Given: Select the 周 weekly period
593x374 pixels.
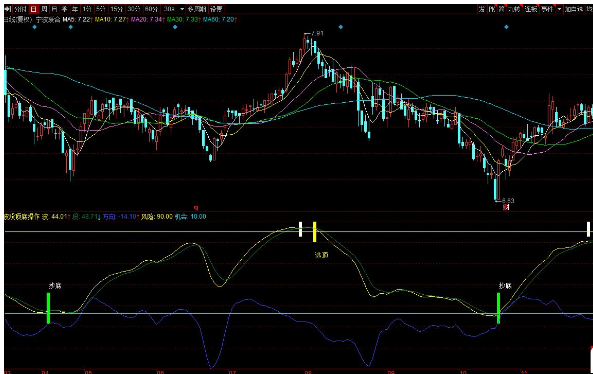Looking at the screenshot, I should pos(44,9).
